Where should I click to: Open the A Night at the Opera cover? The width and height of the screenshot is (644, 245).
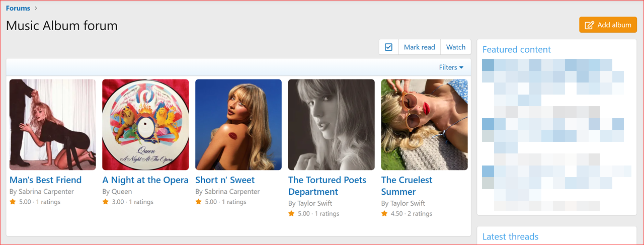145,124
